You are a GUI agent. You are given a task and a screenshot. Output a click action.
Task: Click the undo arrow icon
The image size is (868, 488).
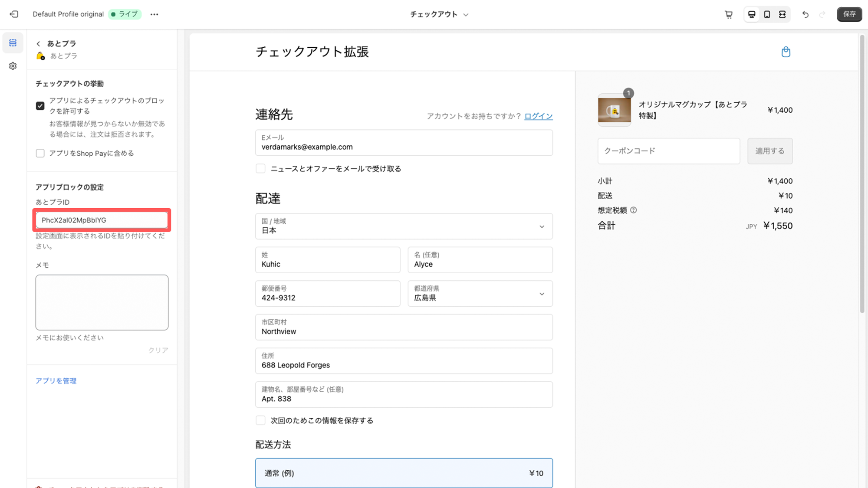point(806,14)
